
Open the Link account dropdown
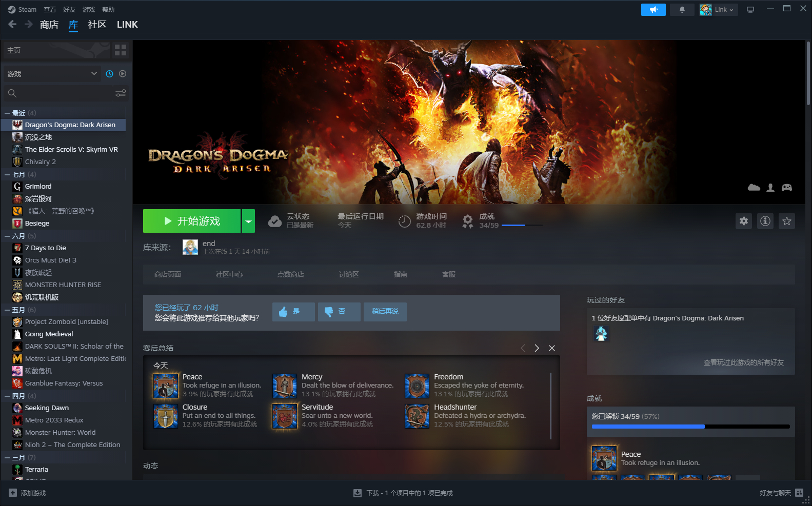(719, 10)
